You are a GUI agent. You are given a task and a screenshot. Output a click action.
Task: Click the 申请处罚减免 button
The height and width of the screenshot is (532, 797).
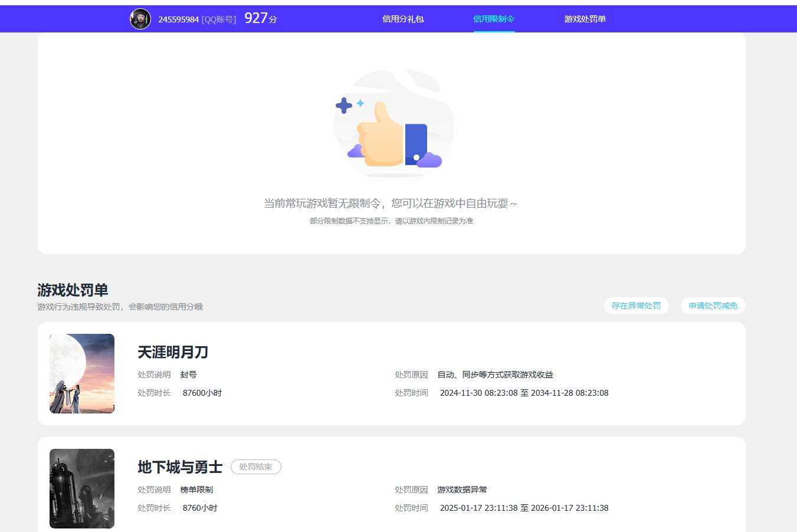pos(713,306)
